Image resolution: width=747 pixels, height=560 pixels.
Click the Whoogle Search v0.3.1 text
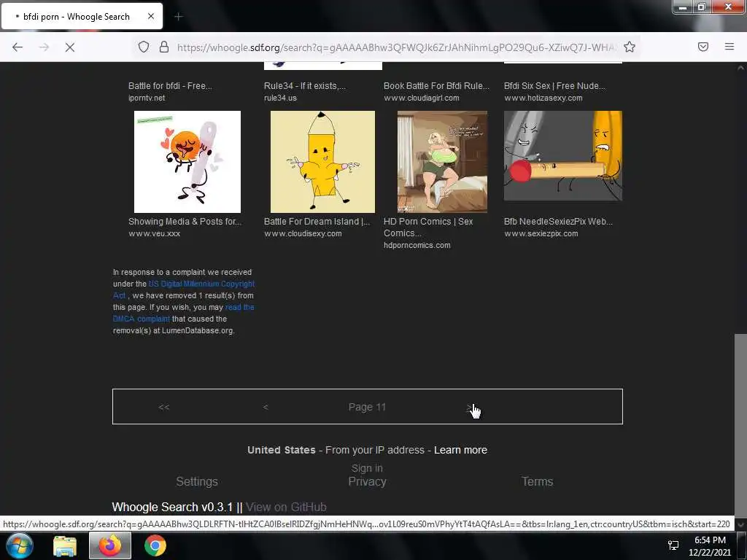click(x=172, y=507)
